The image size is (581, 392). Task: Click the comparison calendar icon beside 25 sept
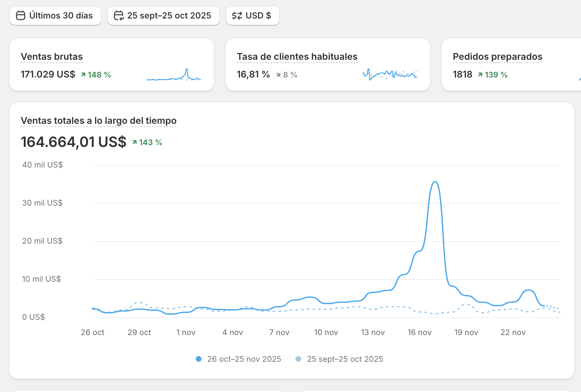click(x=119, y=16)
